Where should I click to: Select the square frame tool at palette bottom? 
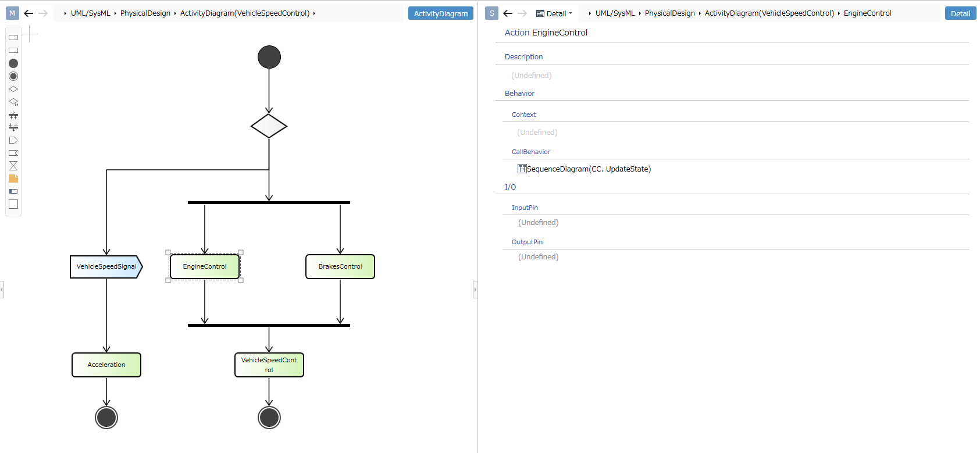click(13, 204)
